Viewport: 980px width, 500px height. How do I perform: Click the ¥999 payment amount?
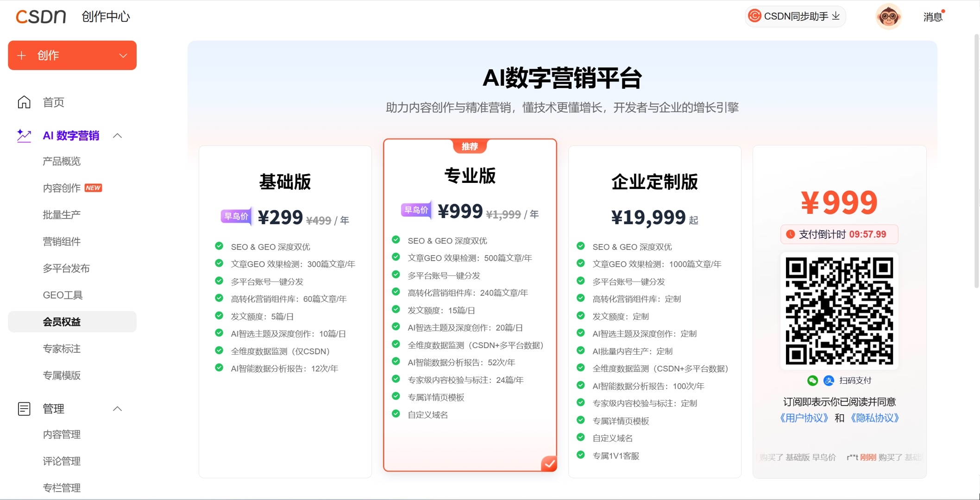839,203
